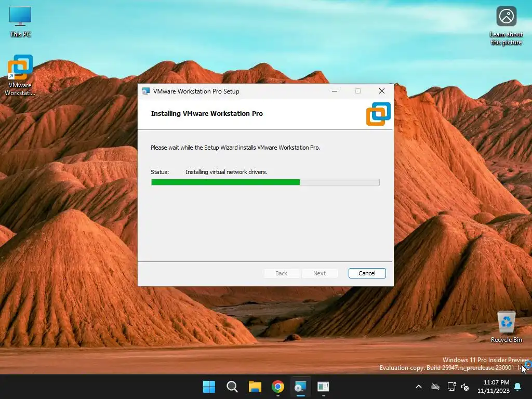Image resolution: width=532 pixels, height=399 pixels.
Task: Show hidden system tray icons
Action: click(x=419, y=387)
